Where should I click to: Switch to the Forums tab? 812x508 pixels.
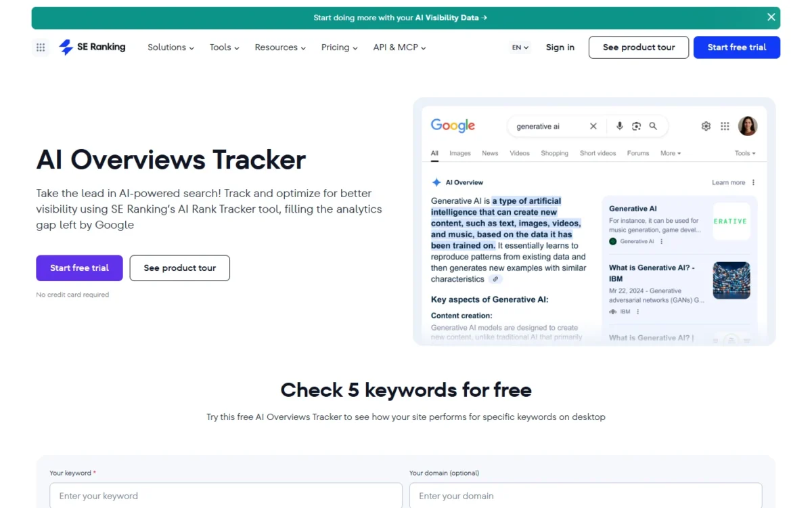pos(638,153)
